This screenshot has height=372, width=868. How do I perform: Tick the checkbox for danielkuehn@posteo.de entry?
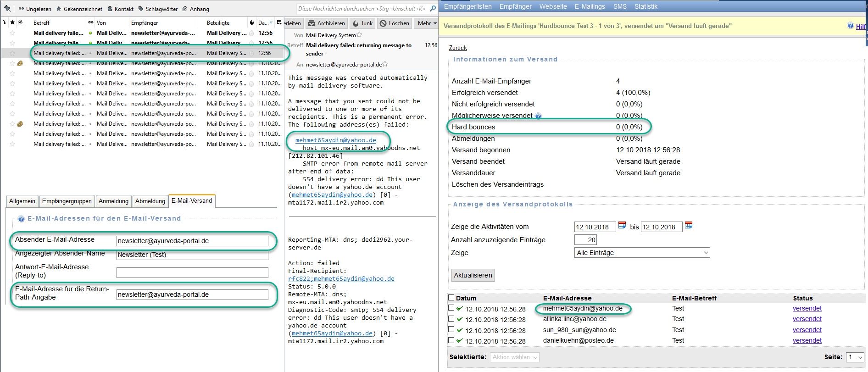click(x=451, y=340)
